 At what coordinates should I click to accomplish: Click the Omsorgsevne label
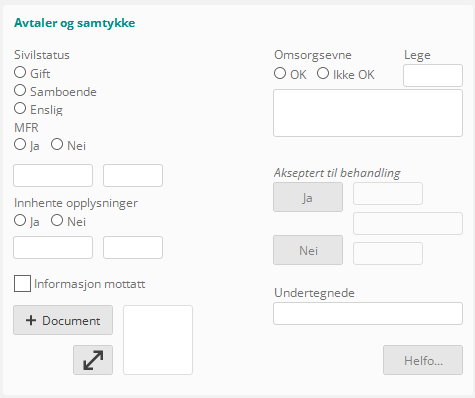coord(313,55)
